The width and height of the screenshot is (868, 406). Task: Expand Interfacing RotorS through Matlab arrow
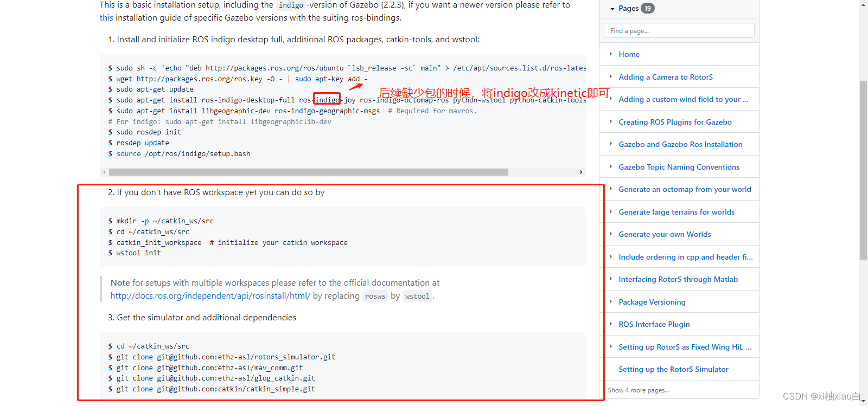611,279
